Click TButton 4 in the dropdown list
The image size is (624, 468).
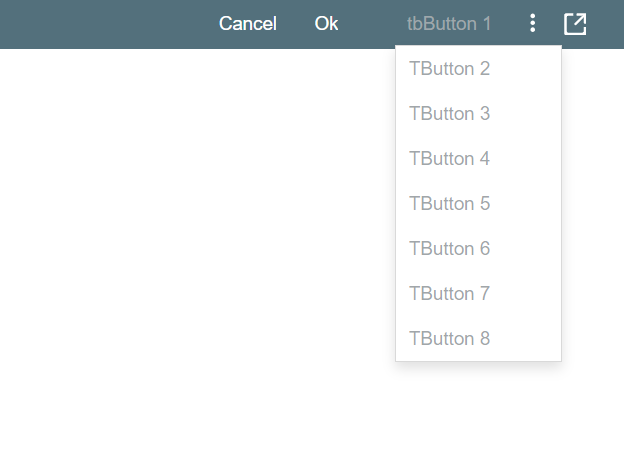tap(449, 159)
